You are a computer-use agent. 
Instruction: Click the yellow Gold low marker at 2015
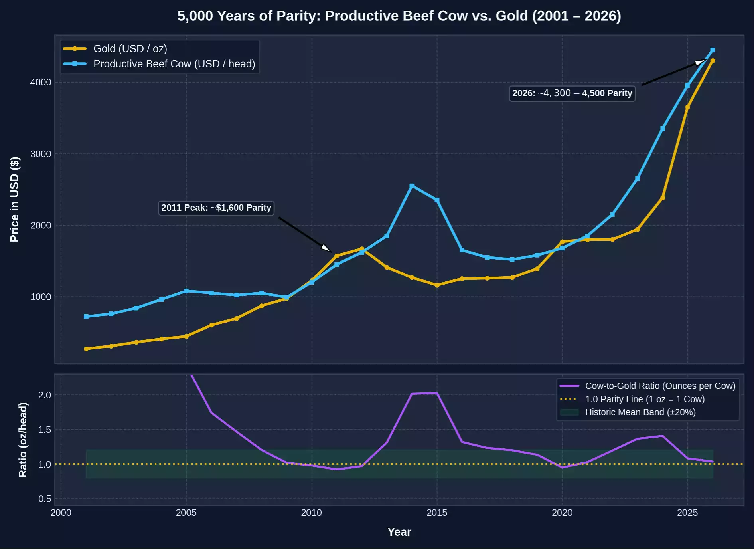[x=437, y=285]
